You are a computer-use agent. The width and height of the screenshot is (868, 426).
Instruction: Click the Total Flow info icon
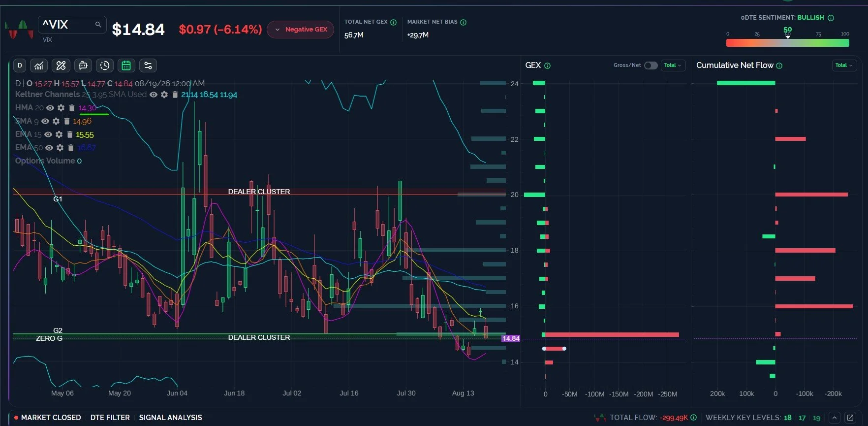coord(693,418)
